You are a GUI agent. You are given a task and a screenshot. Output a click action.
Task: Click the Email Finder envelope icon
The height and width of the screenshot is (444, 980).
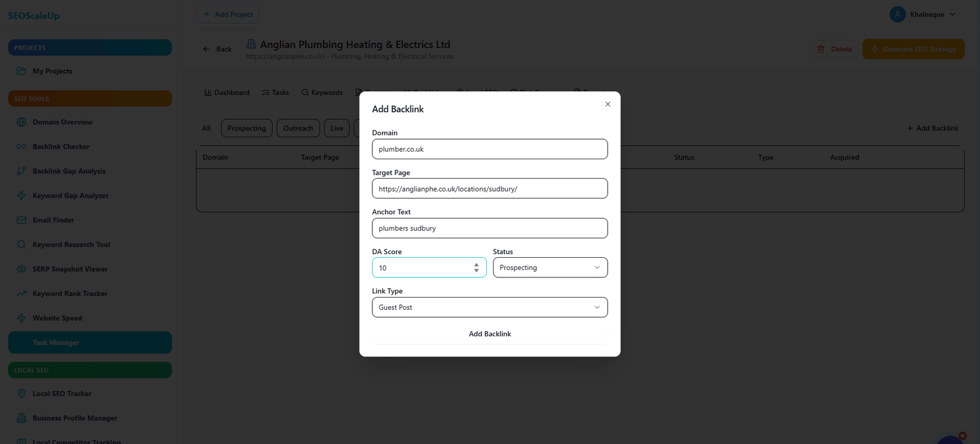[21, 220]
